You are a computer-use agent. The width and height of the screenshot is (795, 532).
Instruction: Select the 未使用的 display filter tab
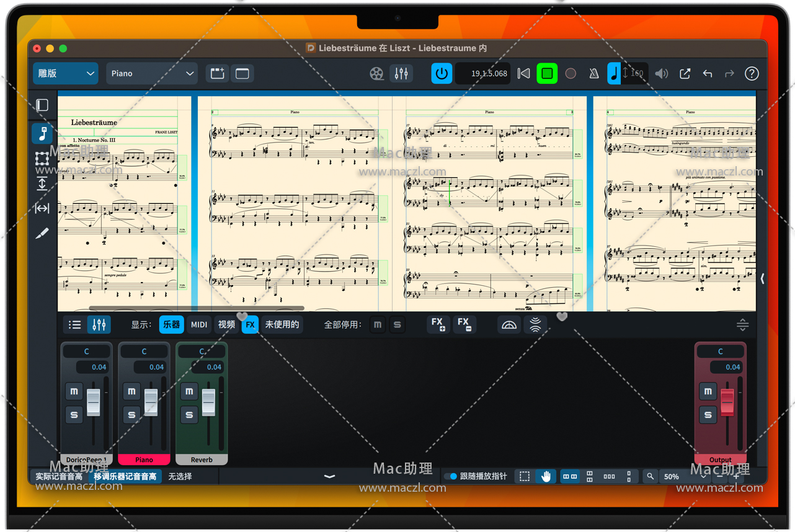point(282,324)
